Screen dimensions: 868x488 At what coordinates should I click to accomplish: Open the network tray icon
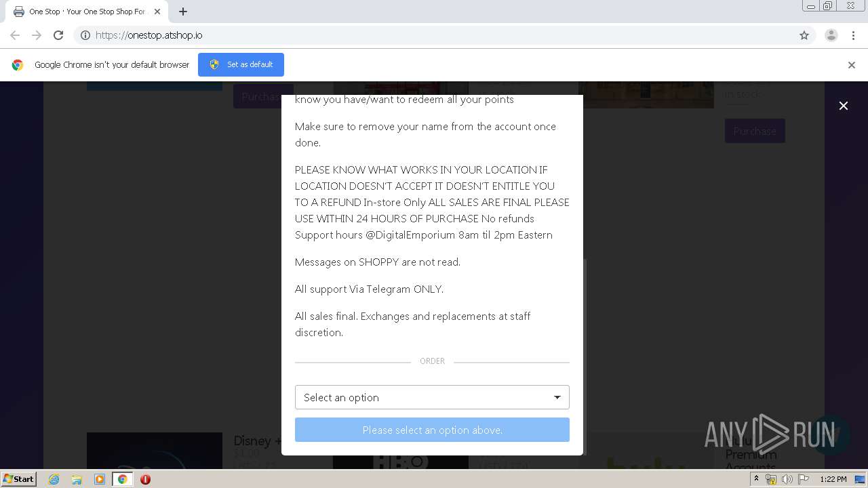771,479
